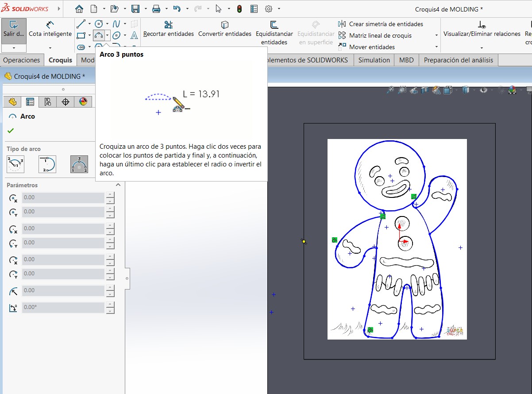Image resolution: width=532 pixels, height=394 pixels.
Task: Expand the SolidWorks menu flyout arrow
Action: pyautogui.click(x=59, y=9)
